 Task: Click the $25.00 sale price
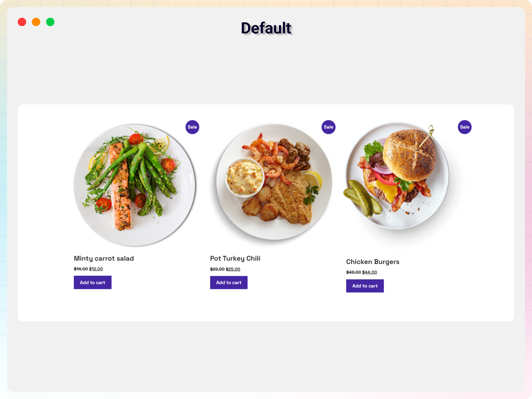click(233, 269)
